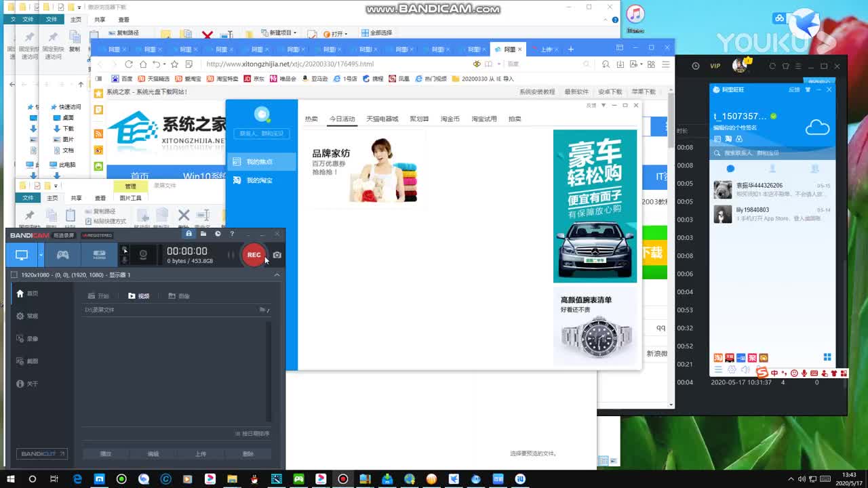This screenshot has width=868, height=488.
Task: Browse the D:\录屏文件 folder icon
Action: pyautogui.click(x=264, y=310)
